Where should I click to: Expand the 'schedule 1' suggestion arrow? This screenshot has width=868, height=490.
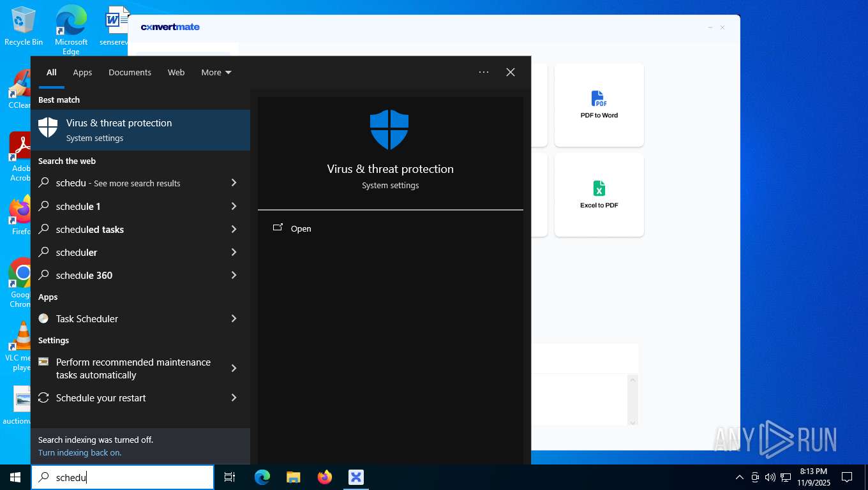click(234, 206)
